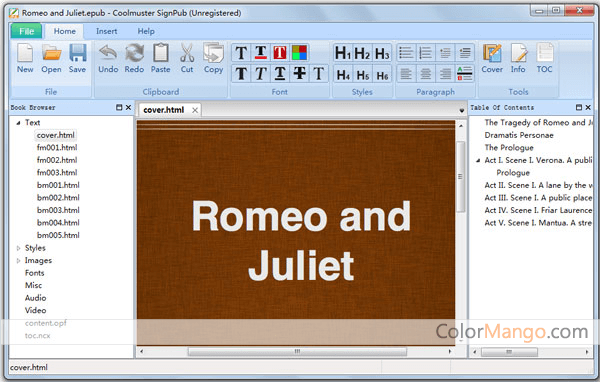Toggle underline formatting
Viewport: 600px width, 382px height.
click(280, 73)
